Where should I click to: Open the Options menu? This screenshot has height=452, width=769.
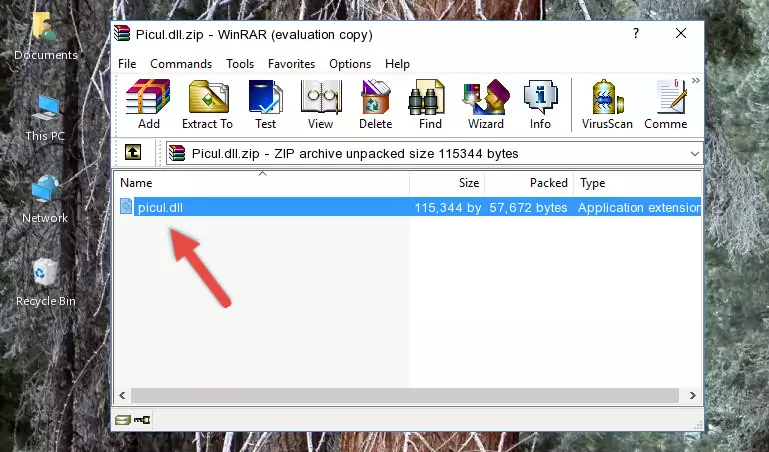pos(350,64)
